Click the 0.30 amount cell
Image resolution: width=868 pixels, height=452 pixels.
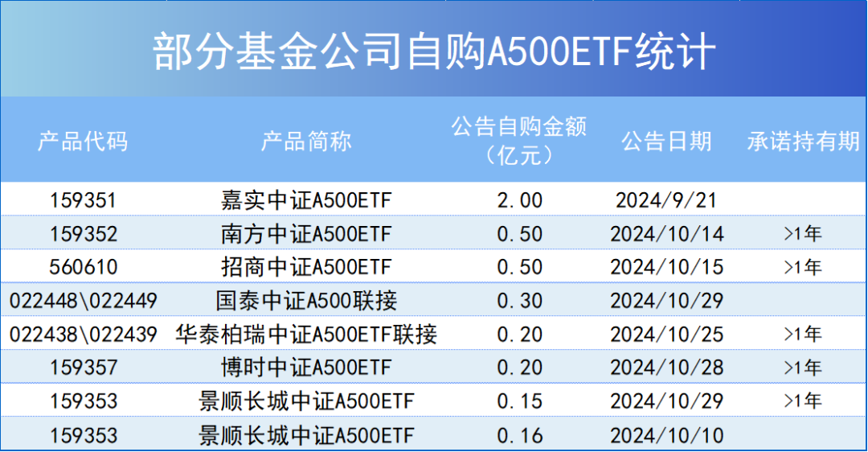[519, 301]
